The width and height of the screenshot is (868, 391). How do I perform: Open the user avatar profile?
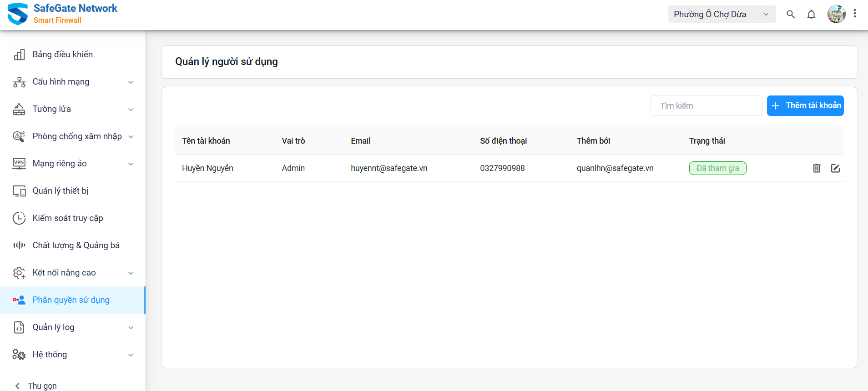(x=836, y=14)
